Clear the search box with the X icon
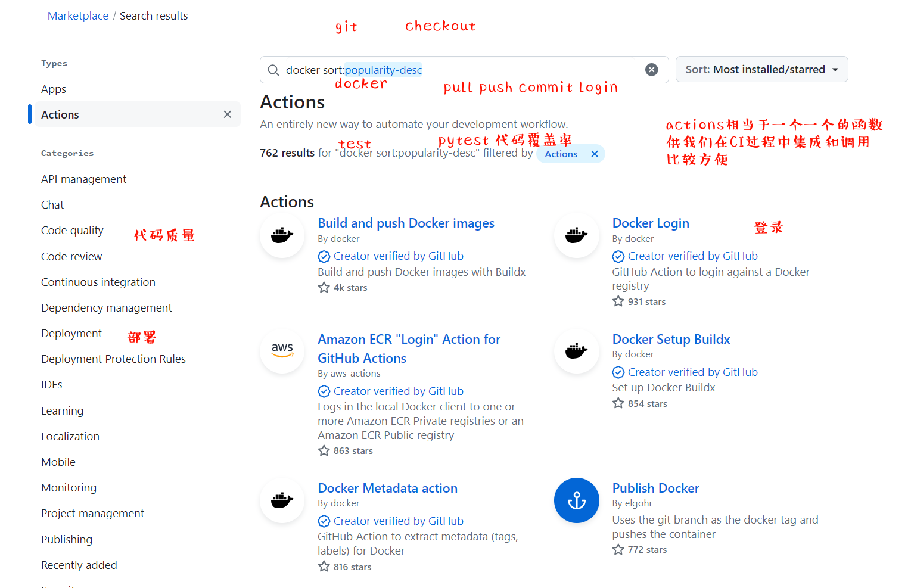The image size is (911, 588). tap(652, 70)
